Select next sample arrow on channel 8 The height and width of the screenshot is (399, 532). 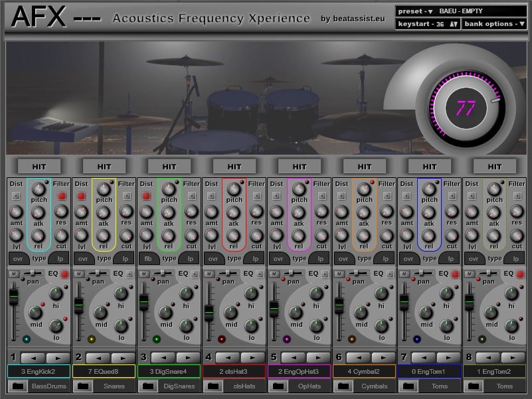click(x=513, y=358)
